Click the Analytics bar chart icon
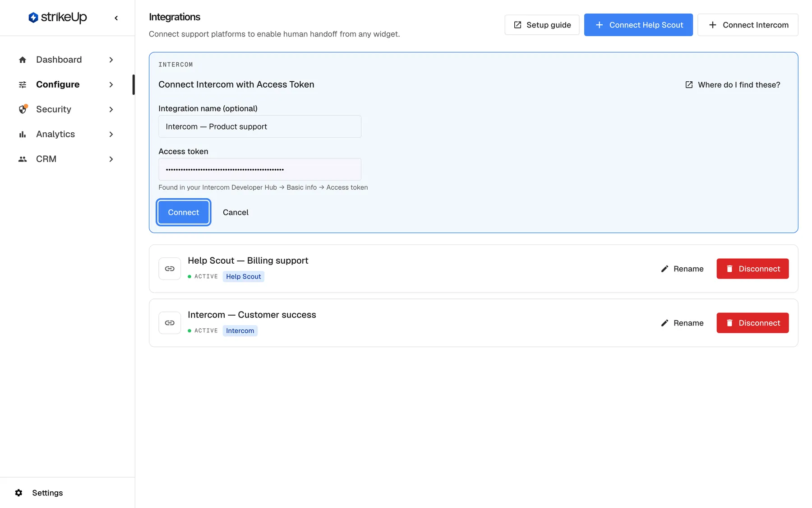The height and width of the screenshot is (508, 812). click(x=23, y=134)
